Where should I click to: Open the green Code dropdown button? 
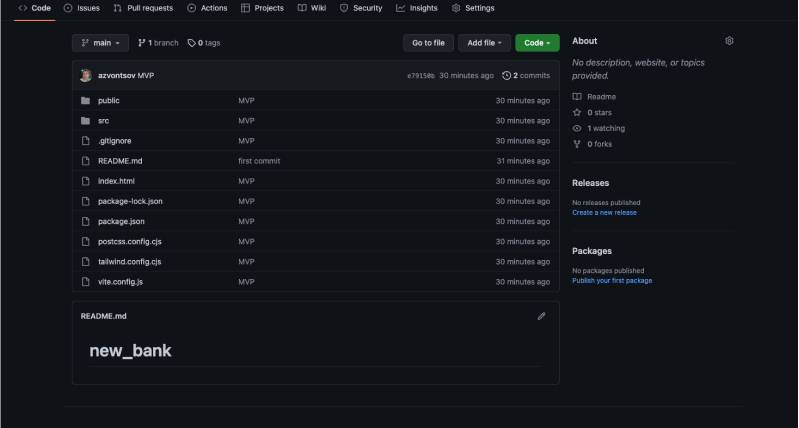(537, 43)
